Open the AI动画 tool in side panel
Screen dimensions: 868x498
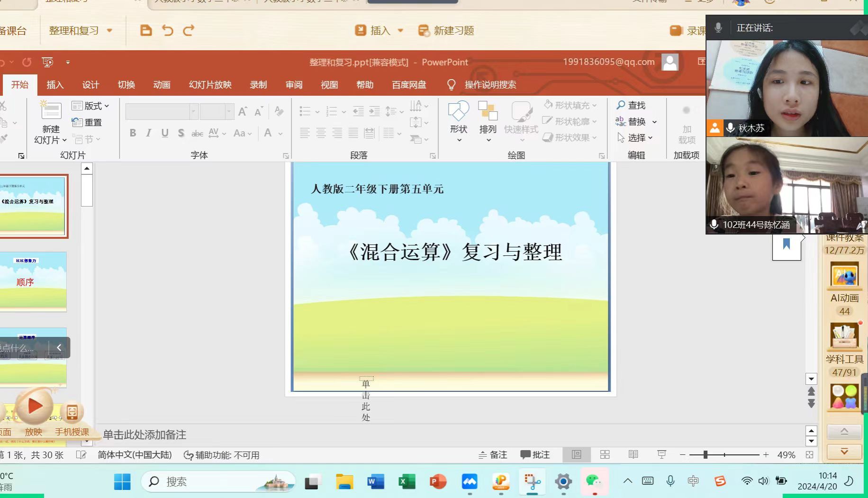pos(844,276)
